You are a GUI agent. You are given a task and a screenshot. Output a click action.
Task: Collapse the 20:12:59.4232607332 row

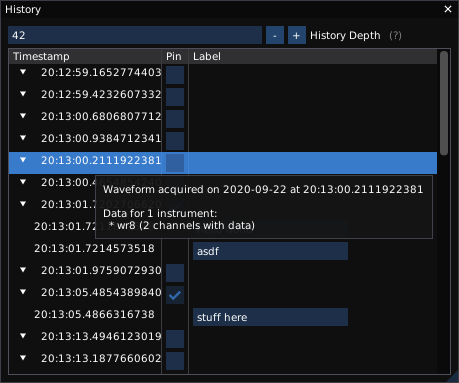[x=23, y=94]
